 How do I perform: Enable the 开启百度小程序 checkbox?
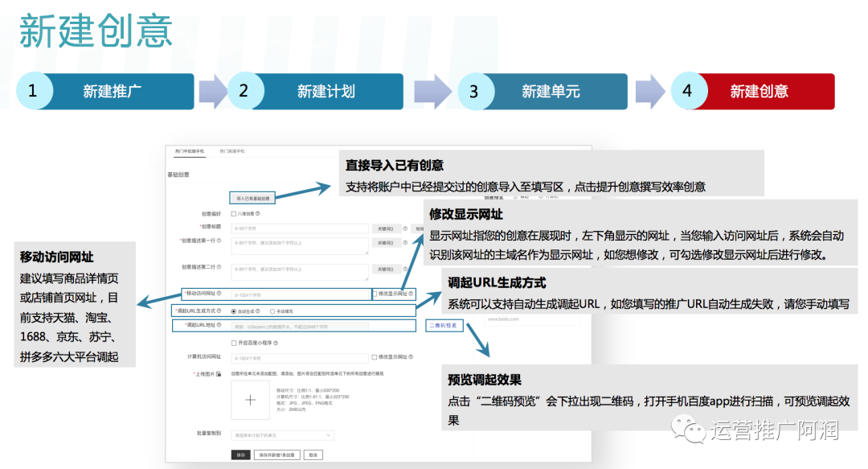pos(234,344)
